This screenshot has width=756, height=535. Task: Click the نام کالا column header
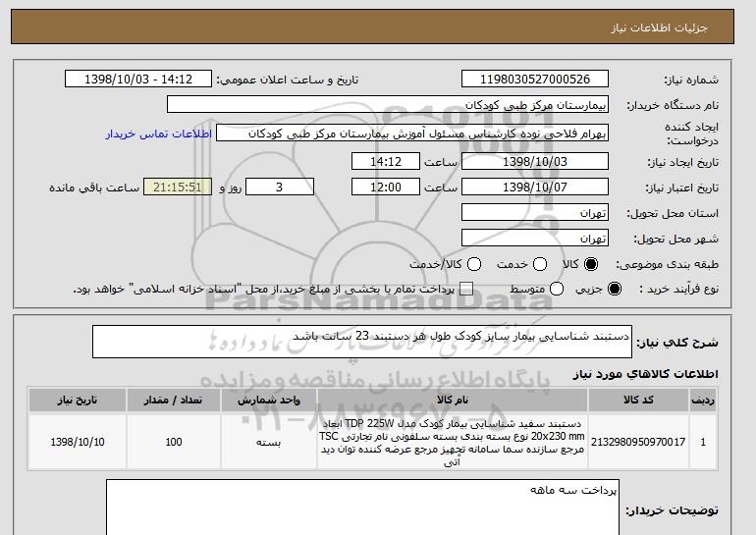pyautogui.click(x=453, y=401)
